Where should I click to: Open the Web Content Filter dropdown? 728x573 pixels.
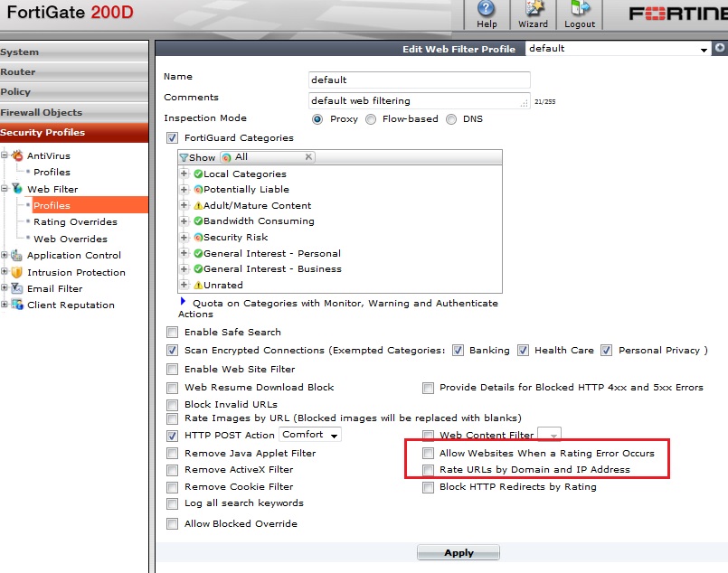pyautogui.click(x=549, y=435)
